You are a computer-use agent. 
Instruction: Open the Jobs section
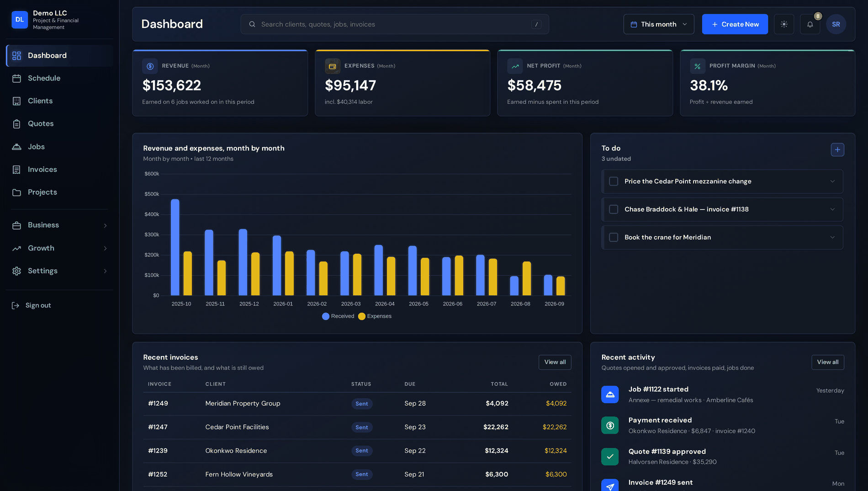pyautogui.click(x=59, y=147)
